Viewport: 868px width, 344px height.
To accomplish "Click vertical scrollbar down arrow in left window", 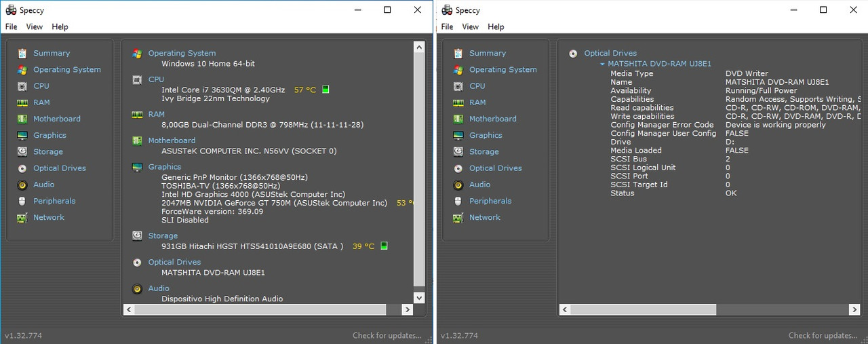I will coord(418,297).
